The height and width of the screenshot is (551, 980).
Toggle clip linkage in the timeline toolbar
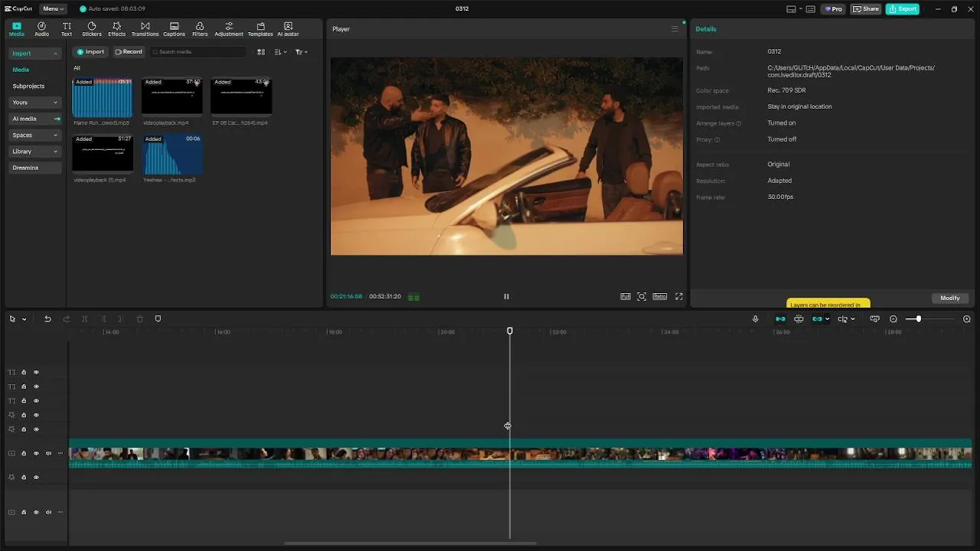(817, 319)
